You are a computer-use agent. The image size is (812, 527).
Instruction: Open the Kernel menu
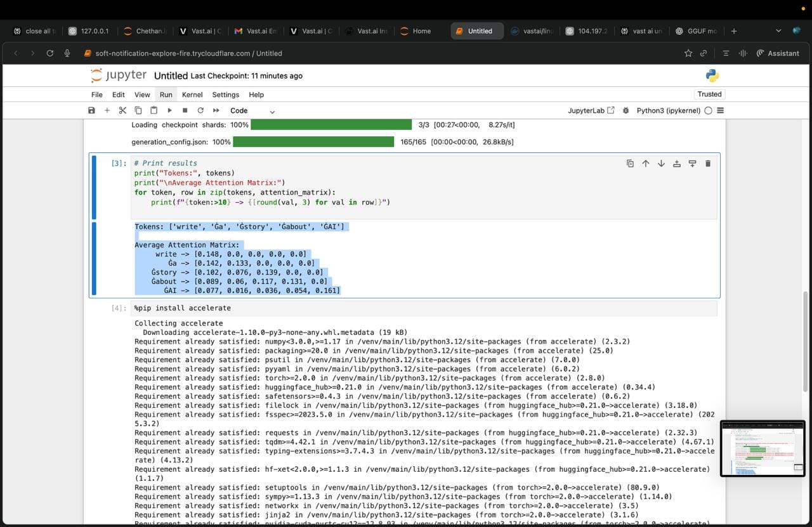192,94
